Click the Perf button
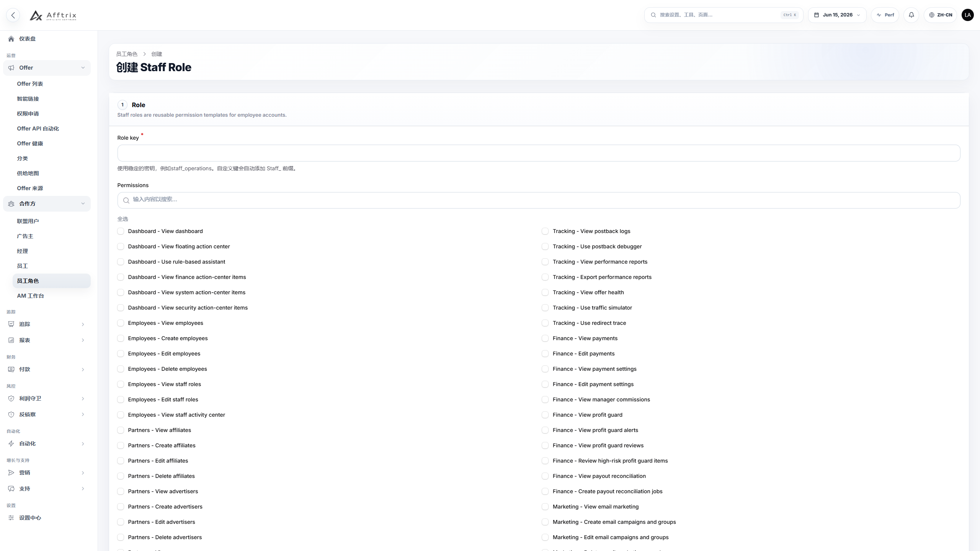Image resolution: width=980 pixels, height=551 pixels. (x=885, y=15)
